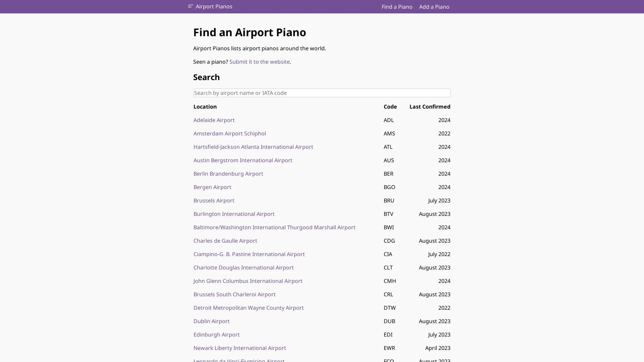Open Newark Liberty International Airport page

(239, 348)
